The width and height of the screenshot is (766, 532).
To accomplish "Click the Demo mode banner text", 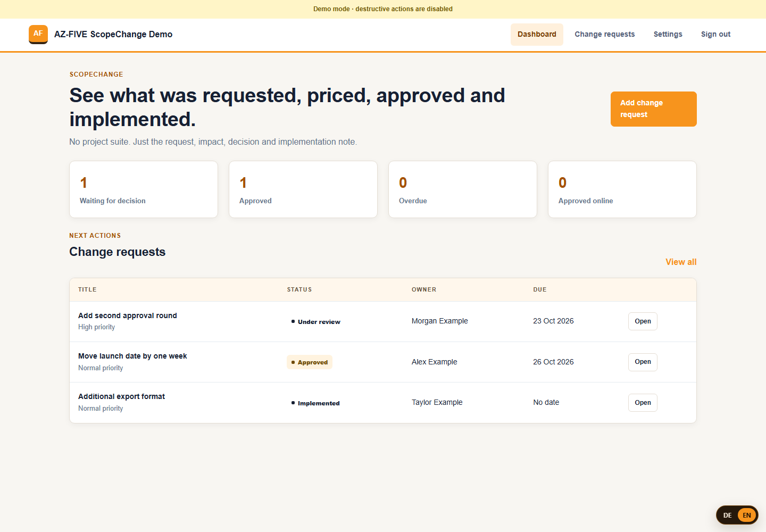I will 383,9.
